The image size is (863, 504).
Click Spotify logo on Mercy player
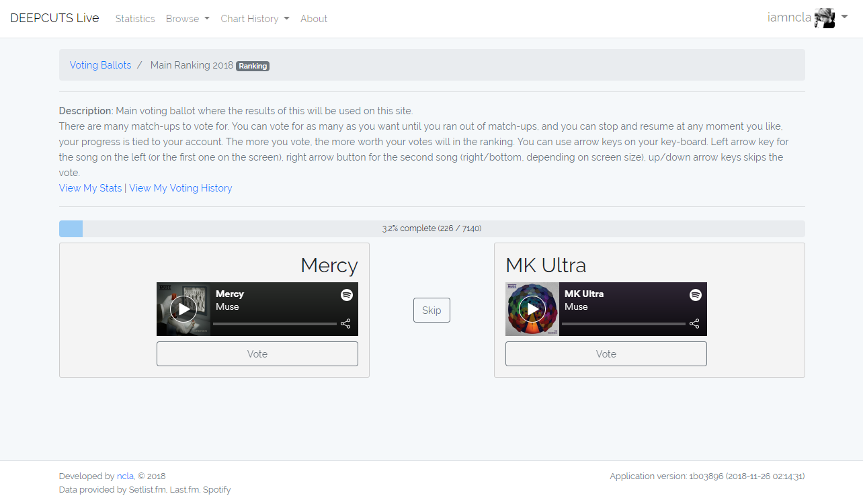click(x=347, y=294)
